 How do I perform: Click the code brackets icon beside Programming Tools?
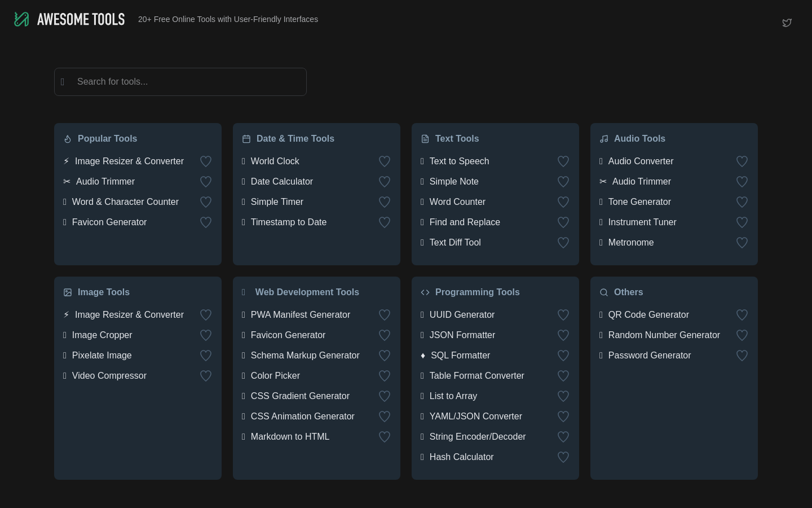(x=425, y=292)
